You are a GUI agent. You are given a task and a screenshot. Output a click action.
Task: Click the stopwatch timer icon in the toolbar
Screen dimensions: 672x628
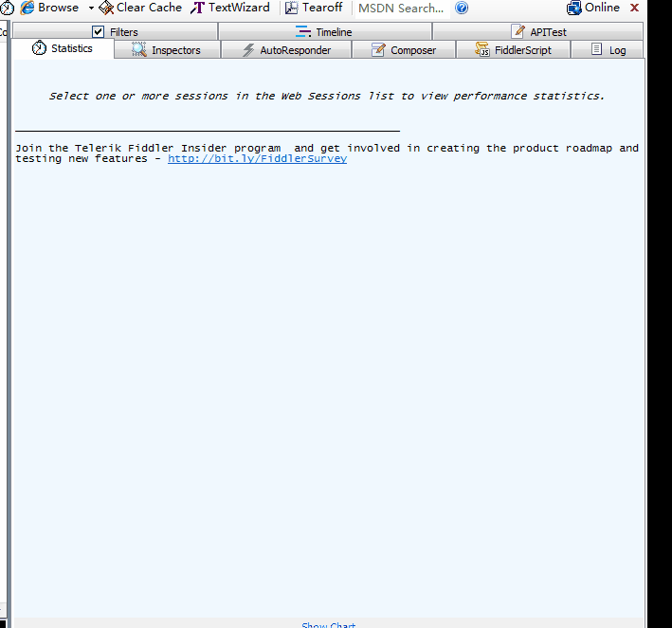(7, 8)
